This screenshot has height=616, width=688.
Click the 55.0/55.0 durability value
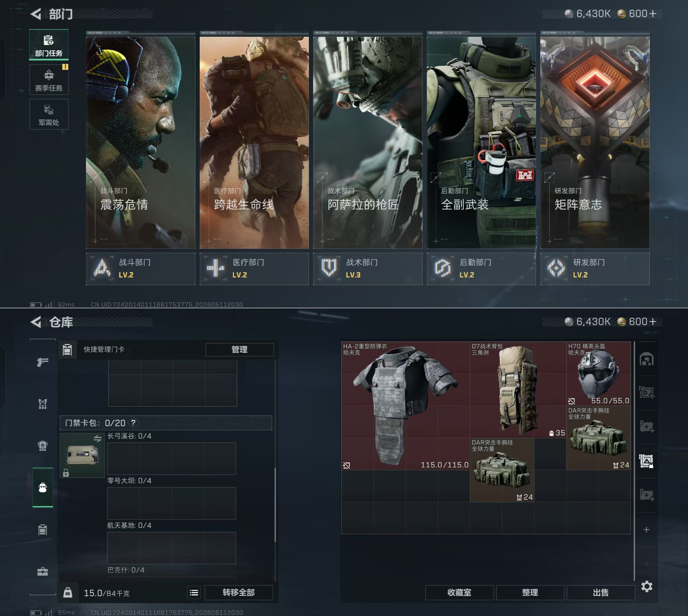610,401
